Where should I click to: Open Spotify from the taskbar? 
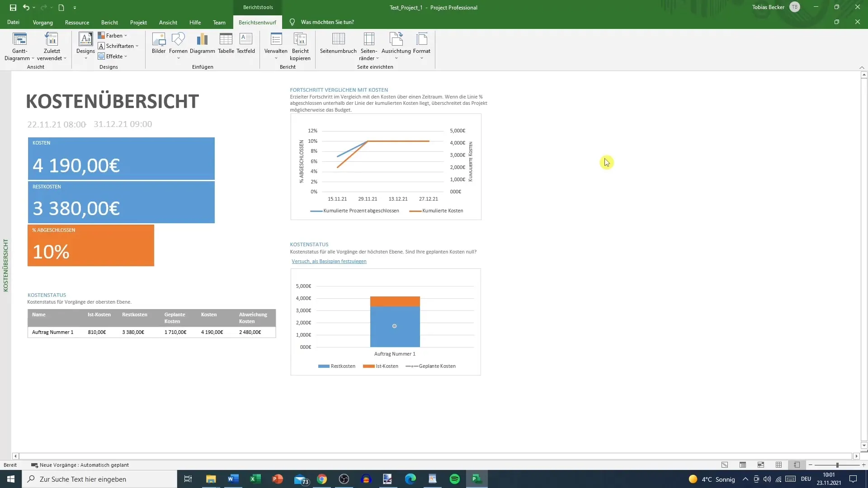click(455, 479)
